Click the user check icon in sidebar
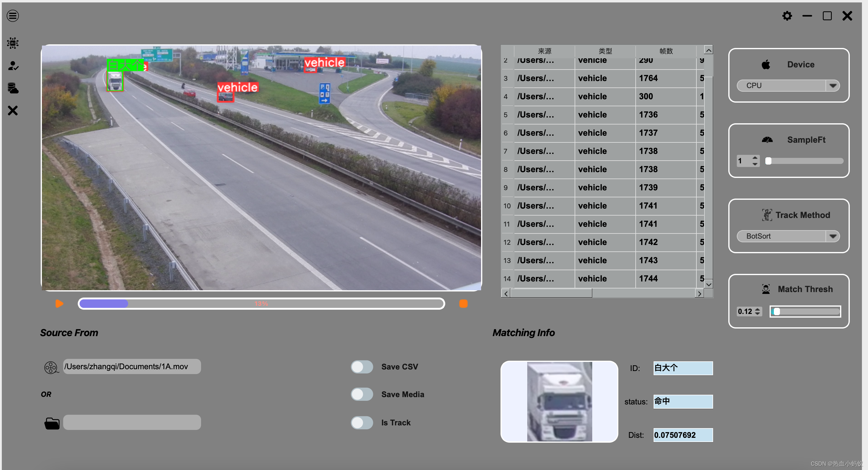The height and width of the screenshot is (470, 868). click(13, 66)
